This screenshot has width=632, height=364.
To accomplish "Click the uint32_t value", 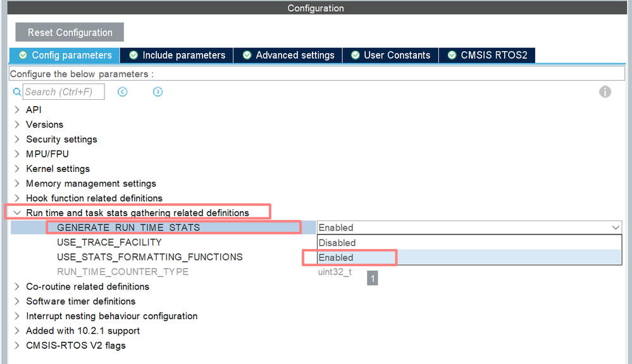I will [x=335, y=272].
